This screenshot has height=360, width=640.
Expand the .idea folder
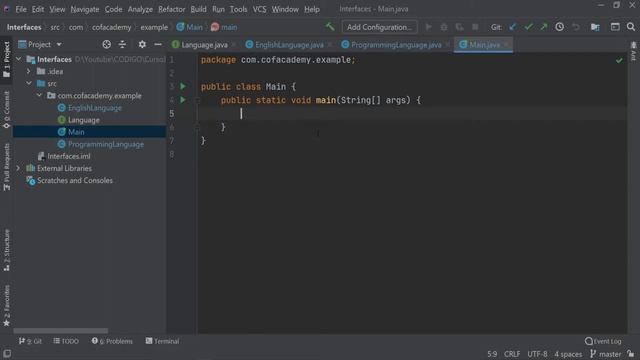coord(29,71)
